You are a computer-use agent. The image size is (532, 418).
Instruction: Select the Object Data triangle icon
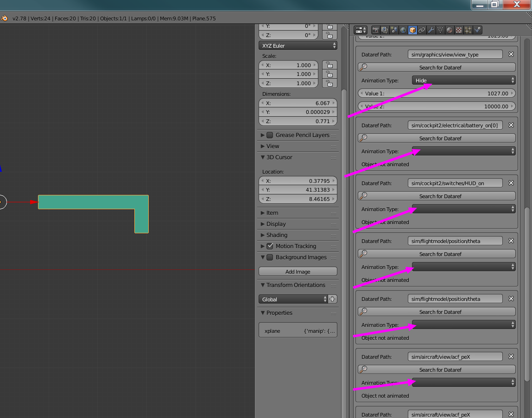pyautogui.click(x=440, y=30)
